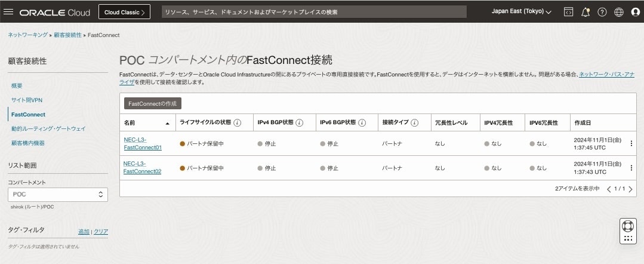This screenshot has height=264, width=644.
Task: Click ネットワーキング breadcrumb link
Action: (28, 35)
